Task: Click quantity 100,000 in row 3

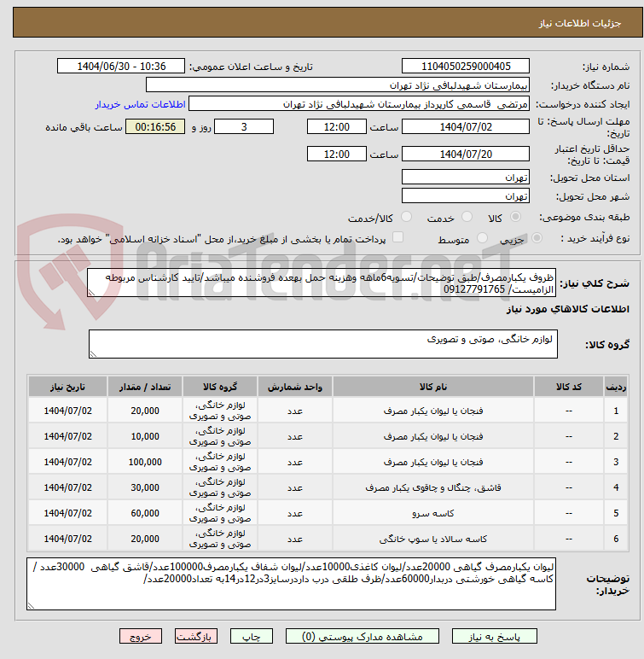Action: (145, 462)
